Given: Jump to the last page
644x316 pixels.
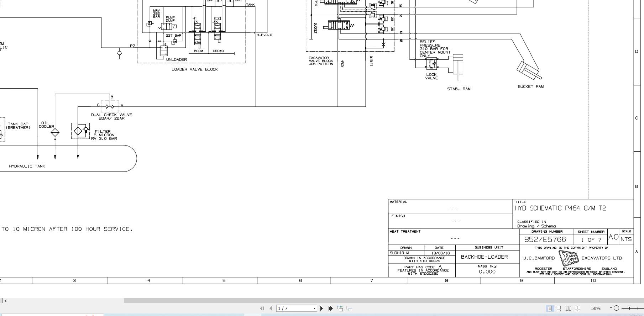Looking at the screenshot, I should pyautogui.click(x=330, y=308).
